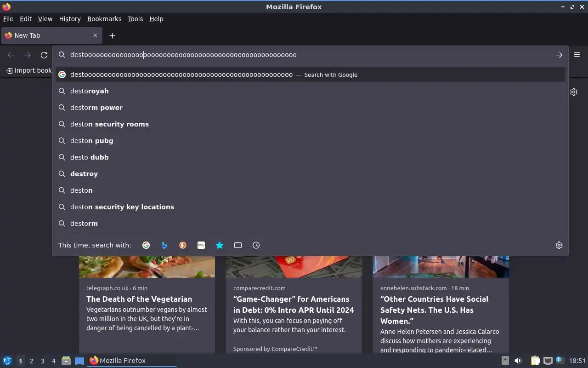Search this time in Bookmarks star icon
Image resolution: width=588 pixels, height=368 pixels.
(x=220, y=245)
